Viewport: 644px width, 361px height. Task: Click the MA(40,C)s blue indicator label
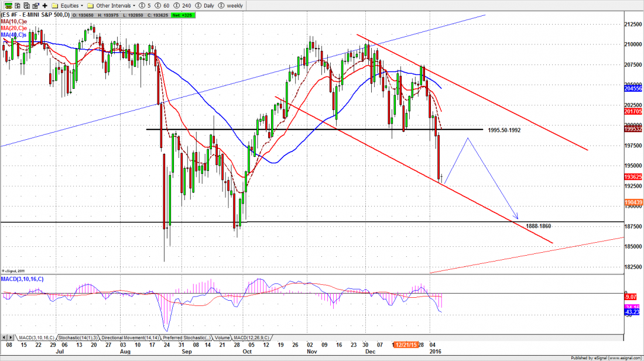pyautogui.click(x=14, y=35)
